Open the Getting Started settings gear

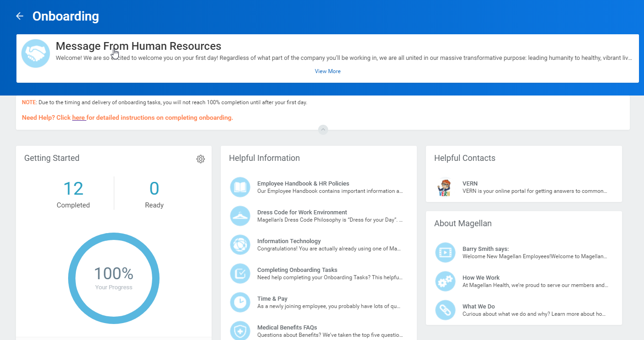pos(200,159)
